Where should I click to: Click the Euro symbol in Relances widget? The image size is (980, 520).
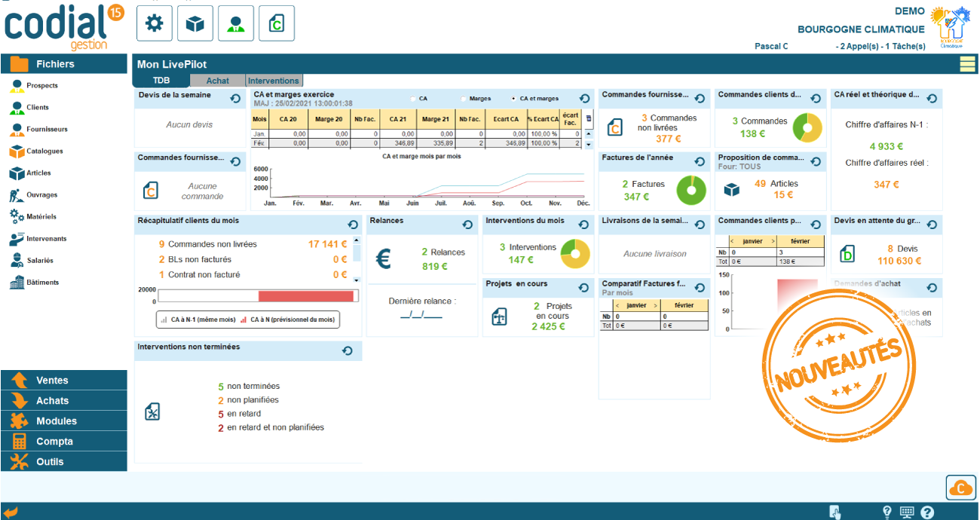(x=383, y=259)
